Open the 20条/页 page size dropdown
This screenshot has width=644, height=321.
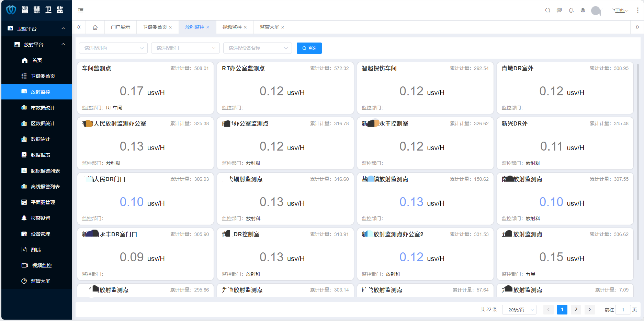point(519,310)
